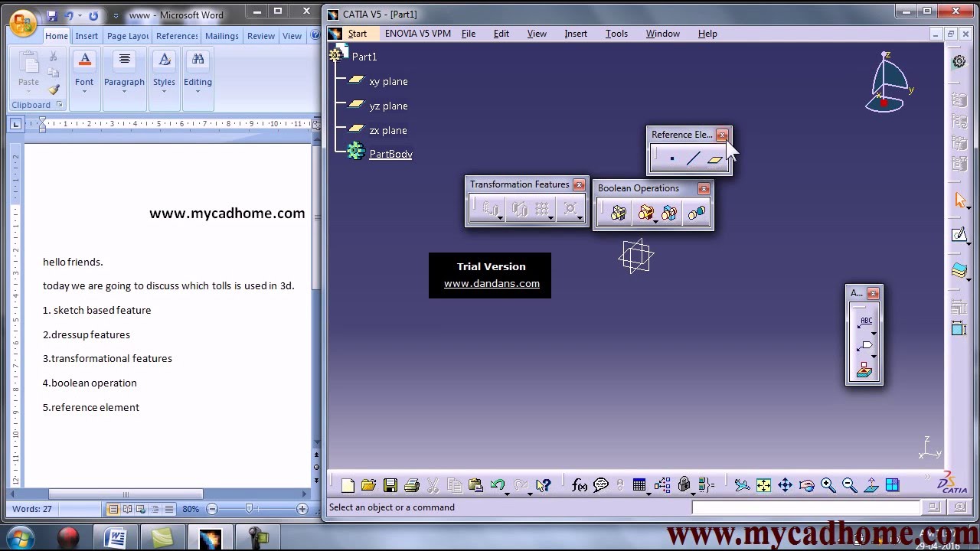Open the Insert menu in CATIA

pyautogui.click(x=576, y=34)
